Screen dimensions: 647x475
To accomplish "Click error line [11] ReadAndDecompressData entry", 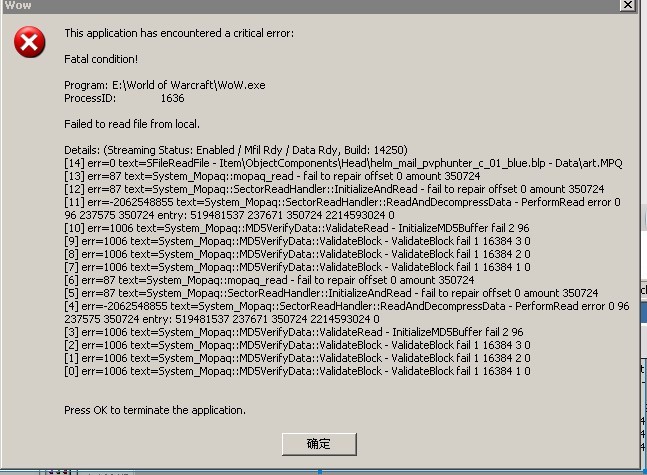I will click(x=341, y=202).
